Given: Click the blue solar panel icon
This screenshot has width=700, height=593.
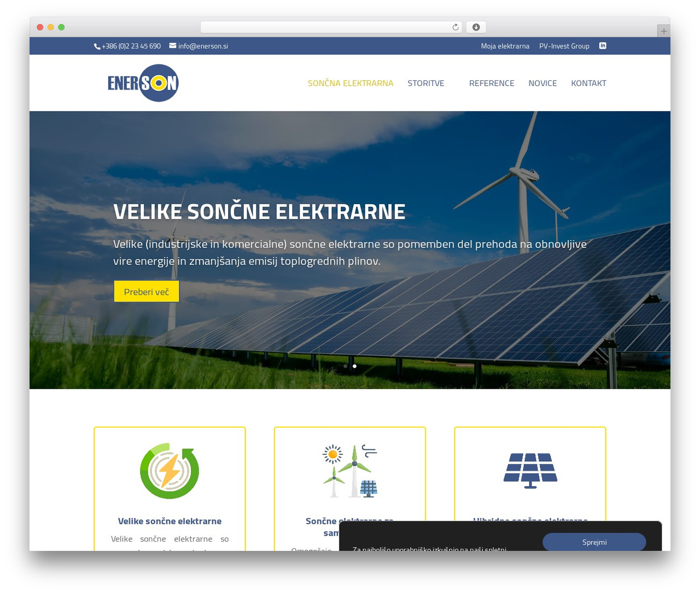Looking at the screenshot, I should coord(530,470).
